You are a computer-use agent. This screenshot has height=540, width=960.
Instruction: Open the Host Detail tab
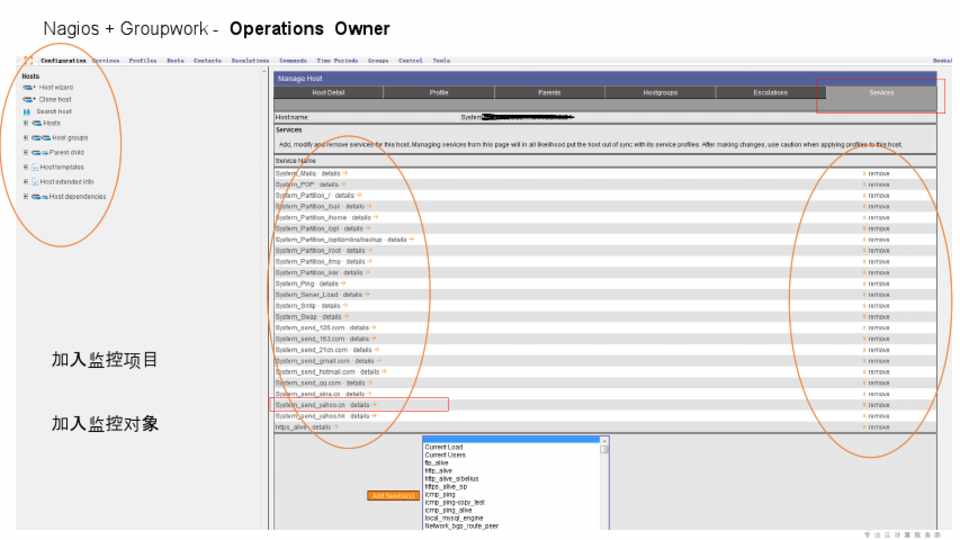coord(328,93)
